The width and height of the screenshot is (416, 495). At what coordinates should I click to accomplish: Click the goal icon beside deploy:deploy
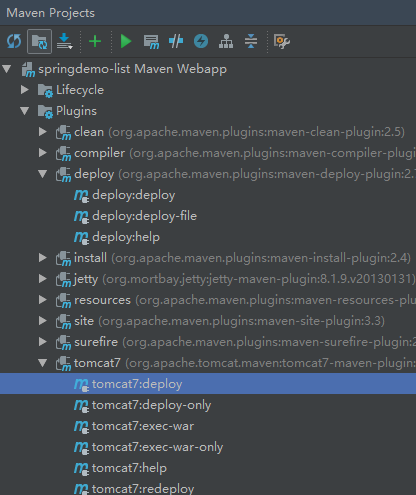[81, 196]
